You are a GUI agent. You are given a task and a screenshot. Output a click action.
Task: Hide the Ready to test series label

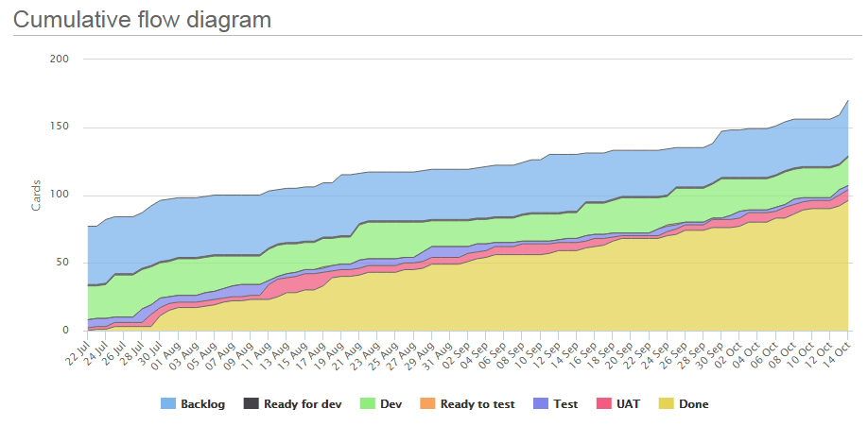pos(477,404)
